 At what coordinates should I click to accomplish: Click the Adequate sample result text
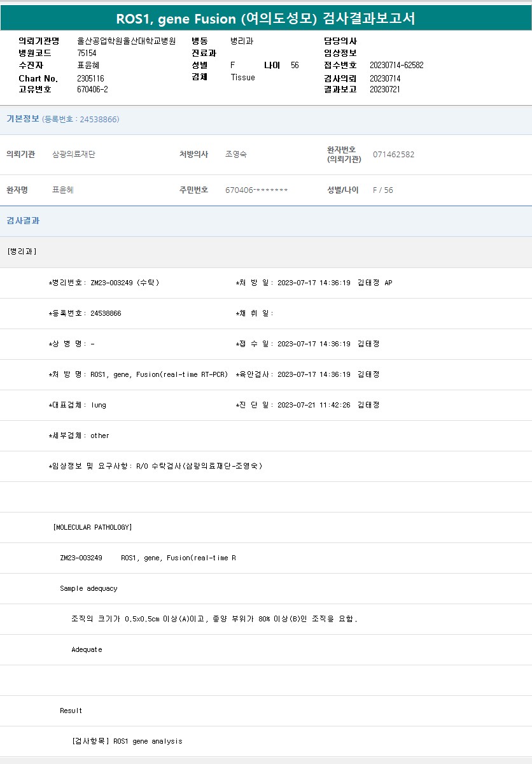[x=87, y=649]
